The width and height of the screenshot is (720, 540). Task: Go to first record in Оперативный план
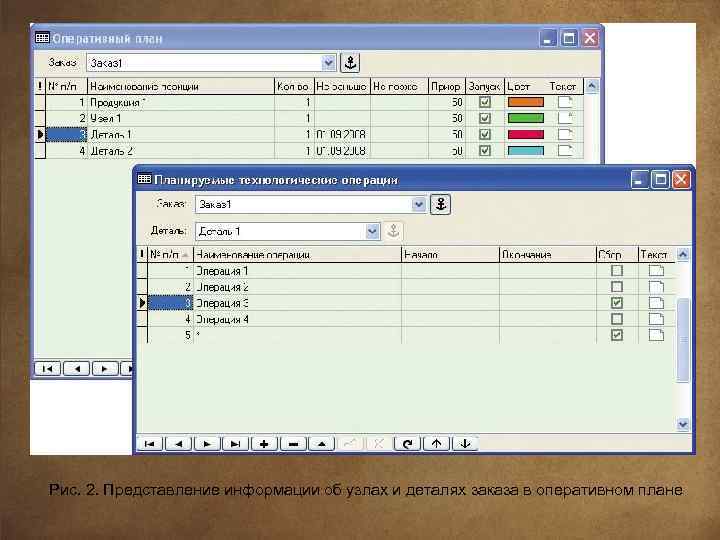pos(47,368)
